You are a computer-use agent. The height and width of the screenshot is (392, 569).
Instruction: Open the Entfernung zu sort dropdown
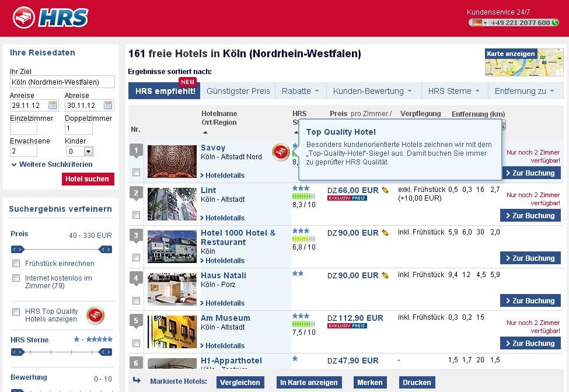(525, 91)
